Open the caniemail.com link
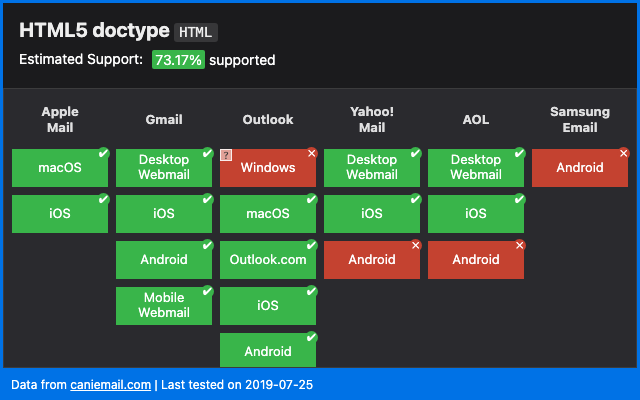The width and height of the screenshot is (640, 400). point(110,384)
